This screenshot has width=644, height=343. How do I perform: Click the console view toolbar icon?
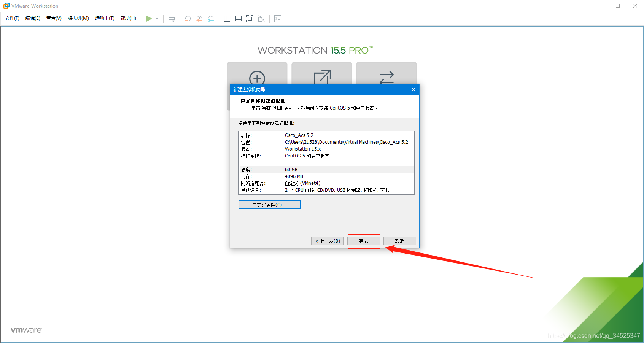(x=278, y=19)
